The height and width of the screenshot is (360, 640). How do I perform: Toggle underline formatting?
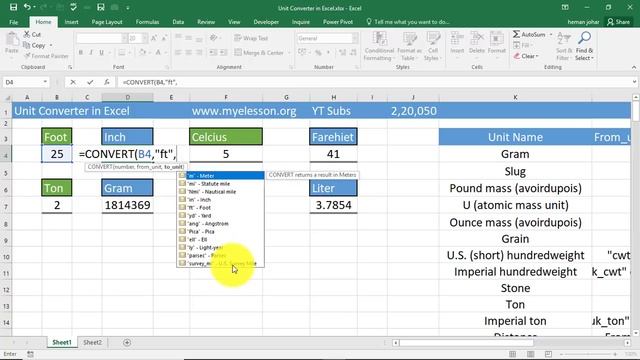tap(102, 52)
